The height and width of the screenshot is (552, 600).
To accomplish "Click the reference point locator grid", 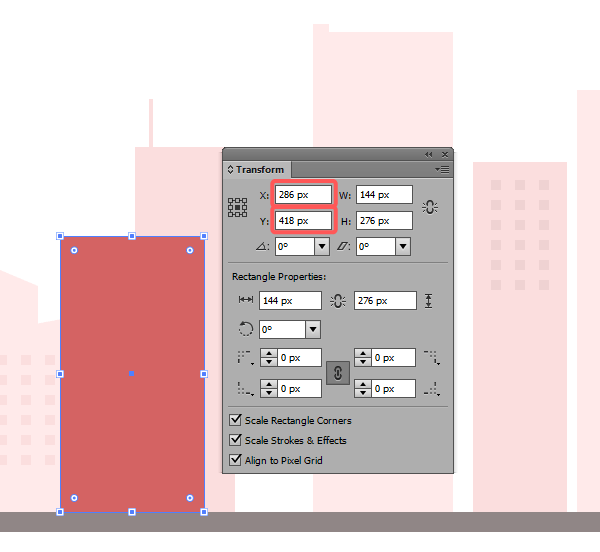I will 238,207.
